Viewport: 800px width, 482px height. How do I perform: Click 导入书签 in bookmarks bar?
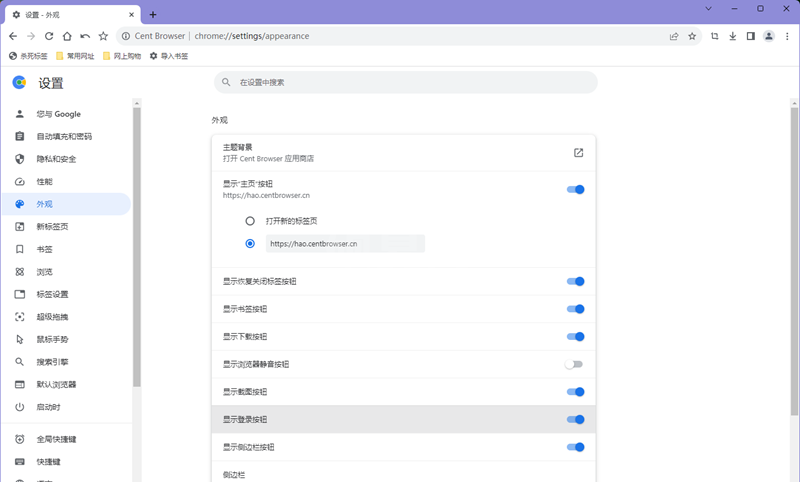(169, 56)
